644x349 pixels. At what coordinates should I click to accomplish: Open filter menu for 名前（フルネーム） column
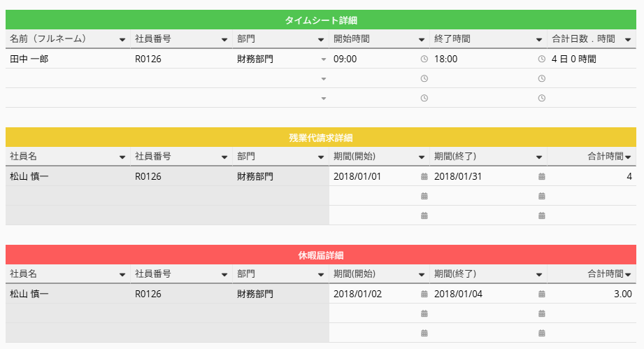(x=123, y=39)
